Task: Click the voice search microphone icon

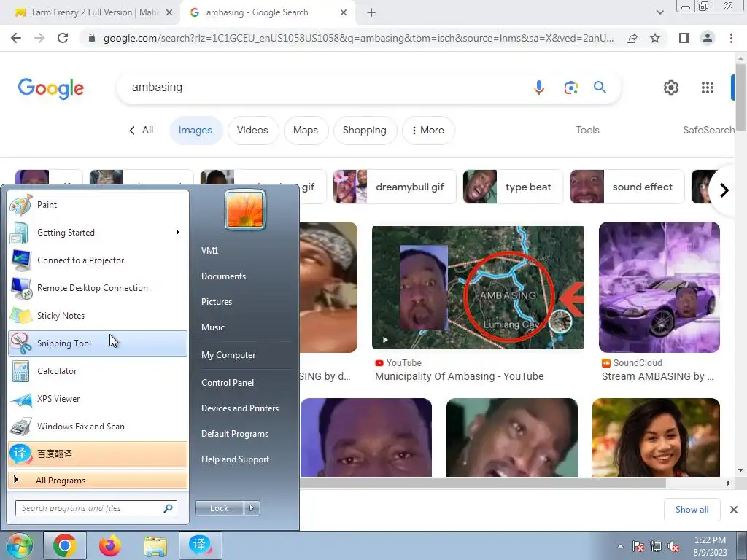Action: (x=539, y=87)
